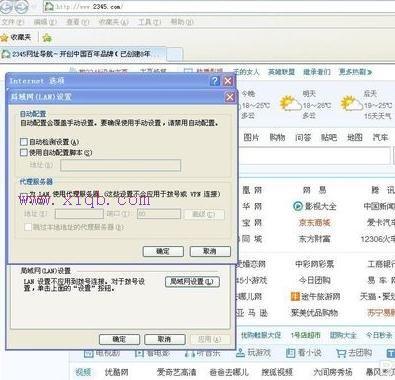
Task: Open the 爱奇艺高清 link
Action: (x=176, y=372)
